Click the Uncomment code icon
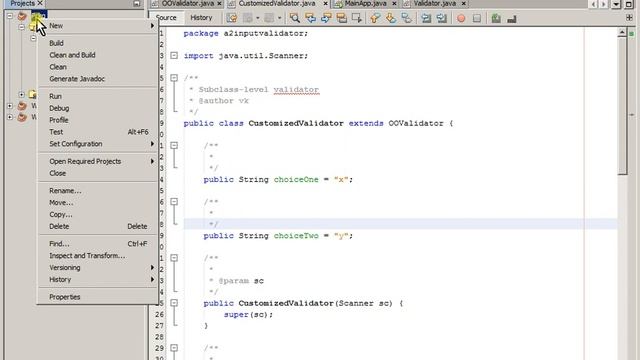The image size is (640, 360). pyautogui.click(x=512, y=18)
